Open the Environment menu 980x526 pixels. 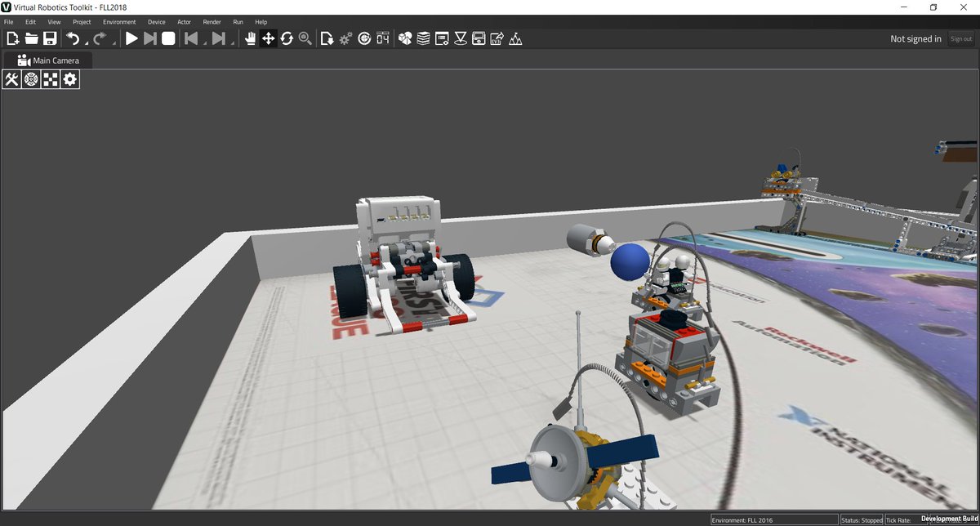click(119, 22)
